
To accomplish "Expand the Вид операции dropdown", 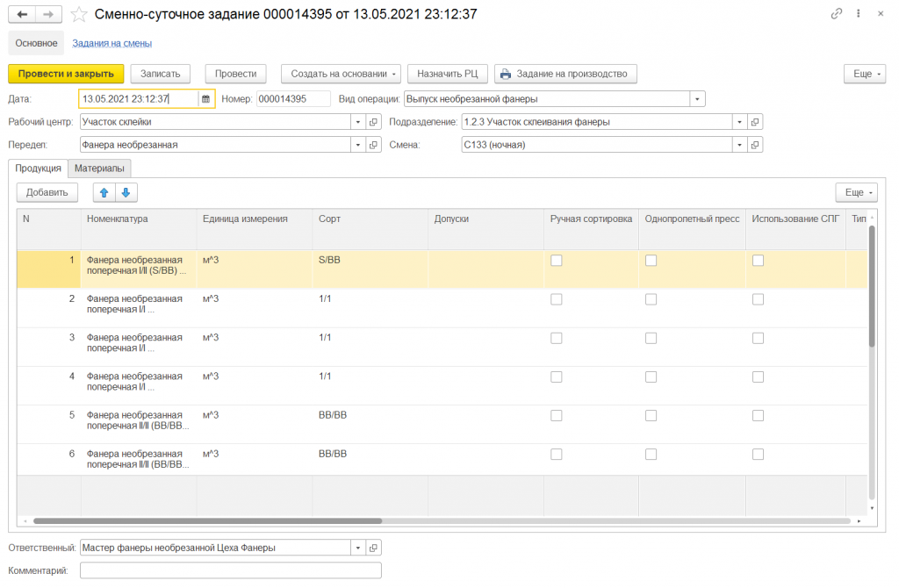I will [697, 99].
